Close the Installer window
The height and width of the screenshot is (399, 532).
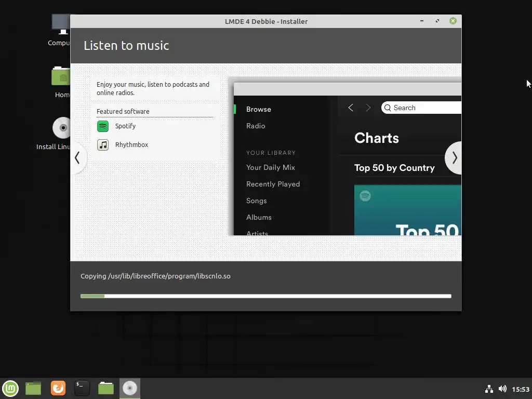453,21
